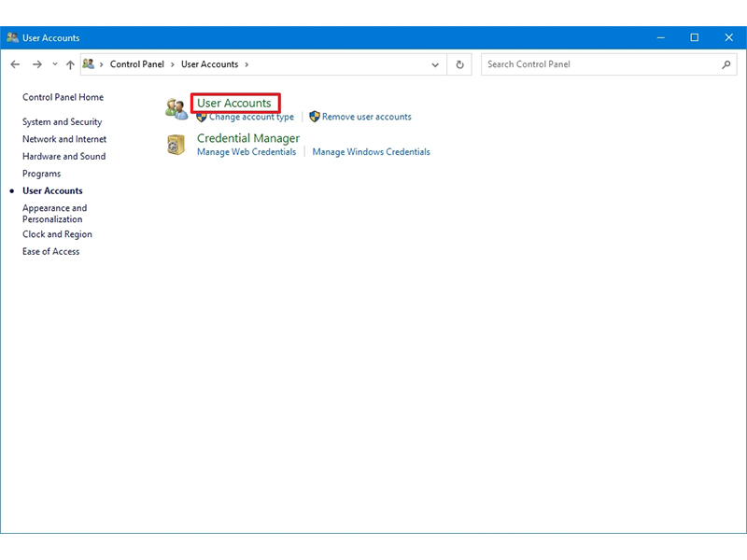Expand the chevron after User Accounts breadcrumb

coord(247,64)
